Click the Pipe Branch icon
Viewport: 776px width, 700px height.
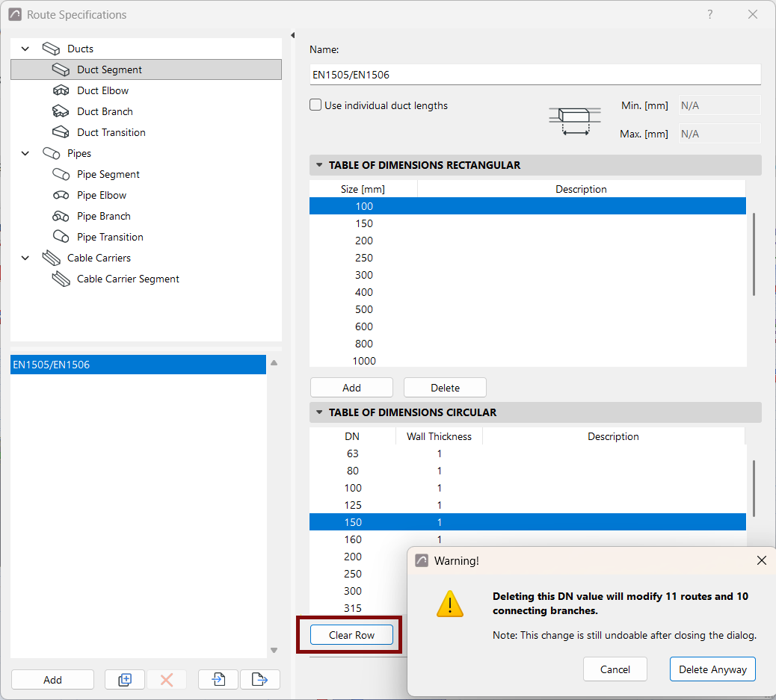[x=61, y=216]
